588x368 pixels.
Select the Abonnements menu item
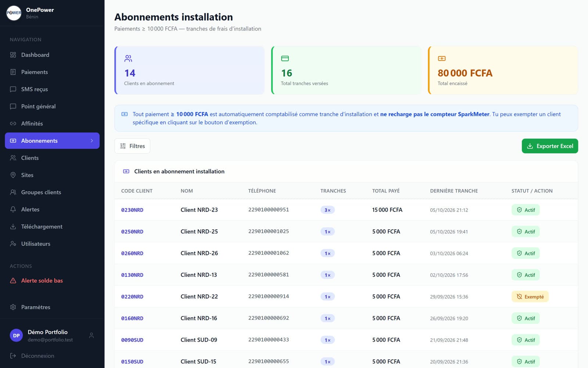pyautogui.click(x=52, y=141)
